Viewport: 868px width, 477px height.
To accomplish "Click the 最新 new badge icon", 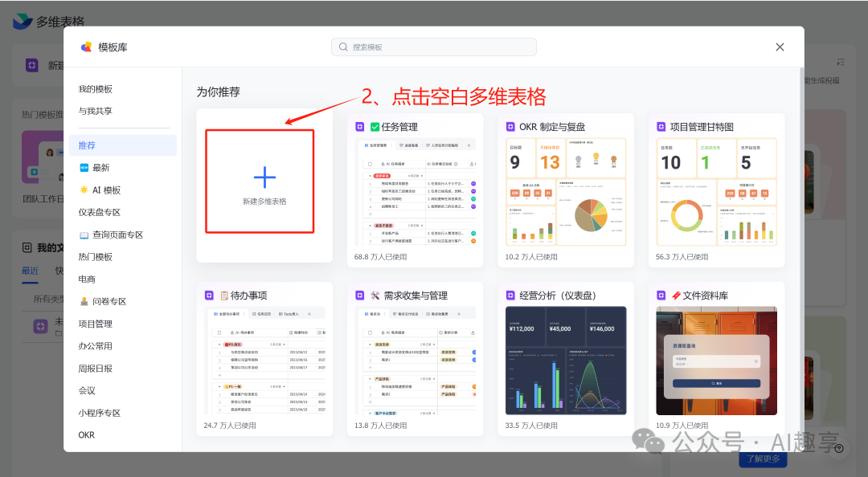I will click(84, 168).
